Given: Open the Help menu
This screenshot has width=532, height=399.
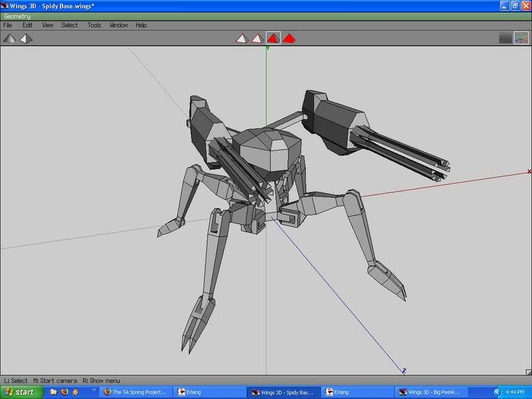Looking at the screenshot, I should pos(141,25).
